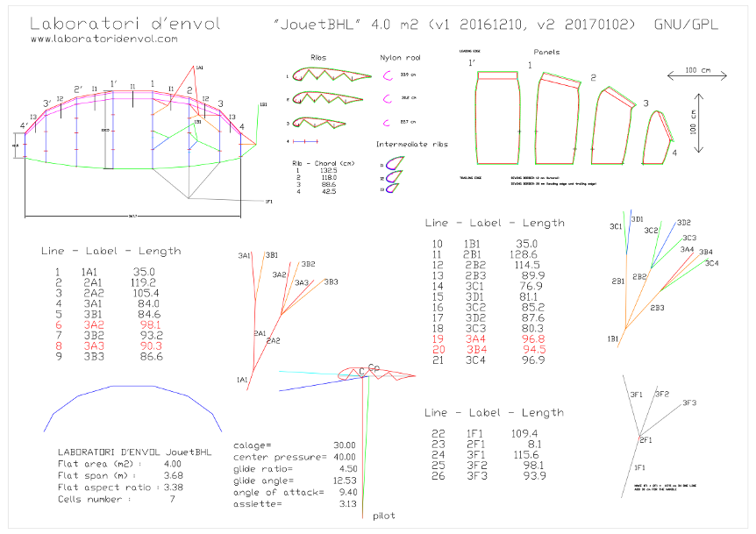This screenshot has height=534, width=756.
Task: Select the glide ratio value 4.50
Action: 348,469
